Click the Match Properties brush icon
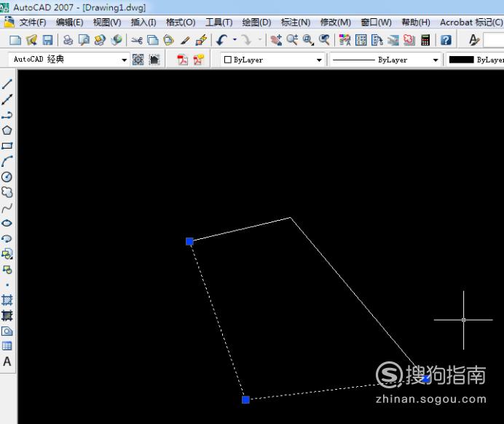 tap(185, 40)
